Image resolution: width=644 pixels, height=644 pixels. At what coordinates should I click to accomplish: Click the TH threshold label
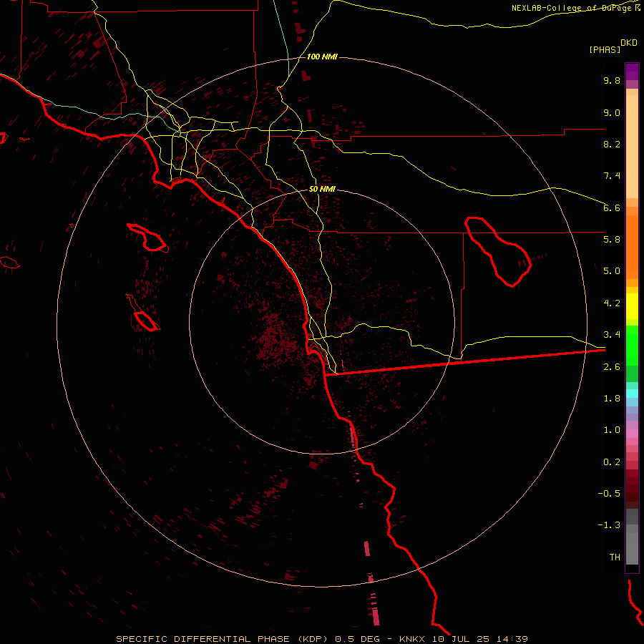point(615,557)
